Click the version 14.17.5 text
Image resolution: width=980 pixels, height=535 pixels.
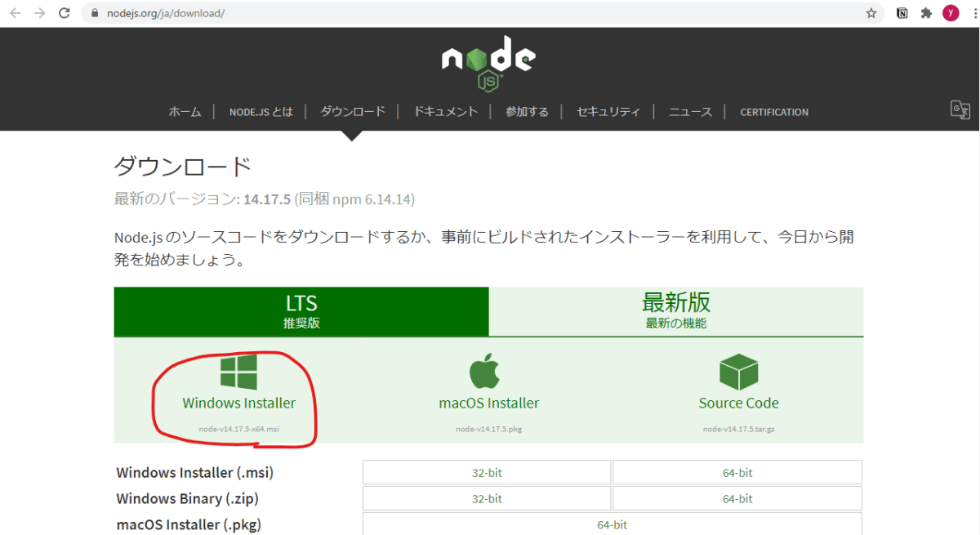[268, 199]
